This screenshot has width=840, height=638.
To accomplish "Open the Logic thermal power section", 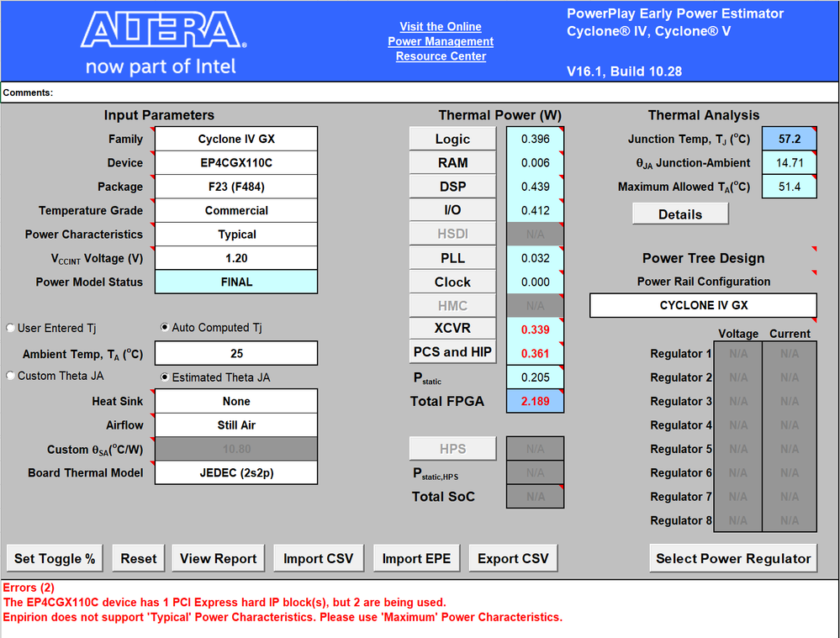I will [452, 139].
